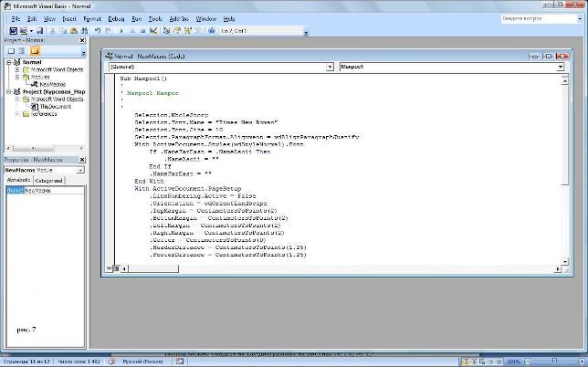The image size is (588, 367).
Task: Click the help question search box
Action: 538,18
